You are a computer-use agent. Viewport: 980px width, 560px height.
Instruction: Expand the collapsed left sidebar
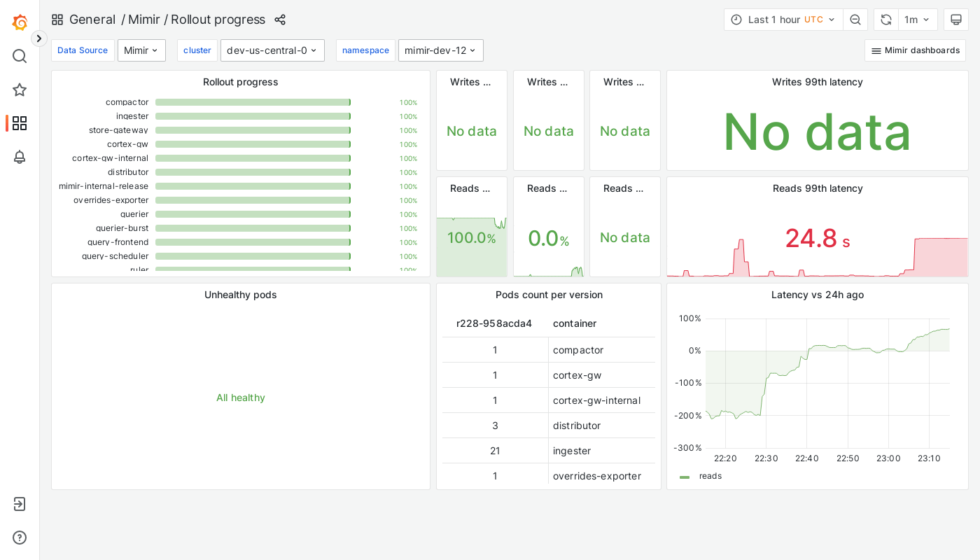[x=38, y=38]
